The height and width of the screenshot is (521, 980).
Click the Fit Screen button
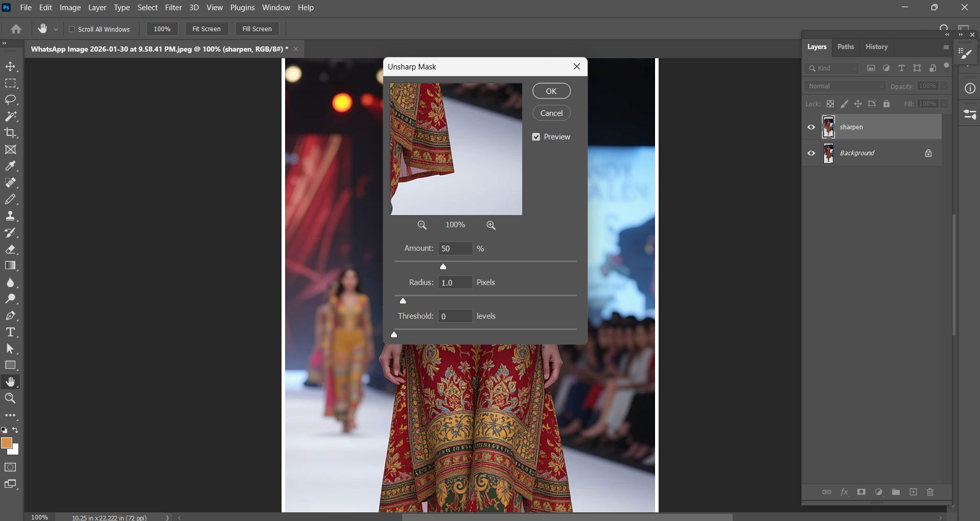pyautogui.click(x=206, y=29)
